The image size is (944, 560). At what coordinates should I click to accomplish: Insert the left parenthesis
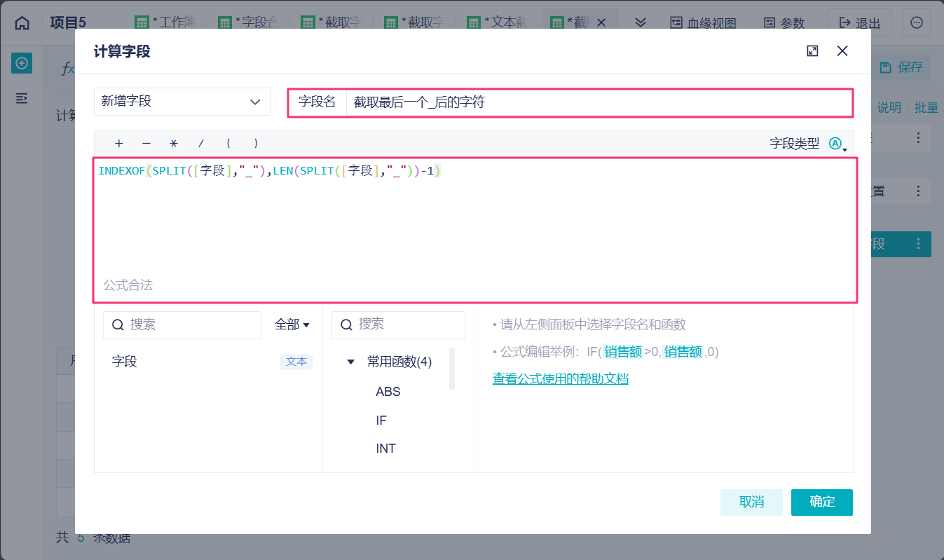tap(228, 144)
